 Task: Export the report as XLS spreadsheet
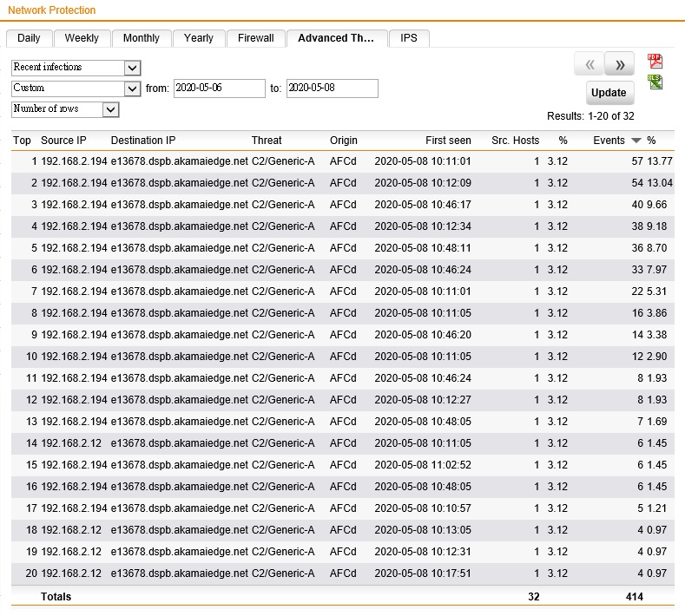655,82
